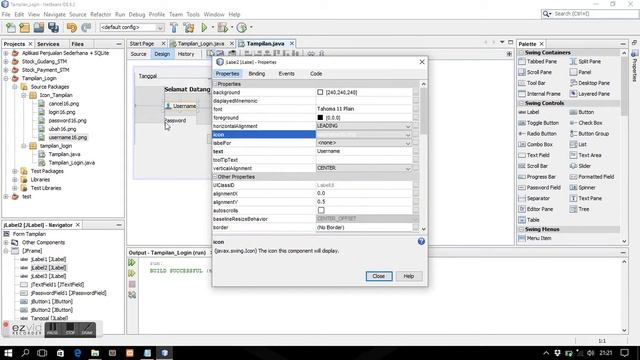Expand the Stock_Gudang_STM project node

click(x=6, y=61)
